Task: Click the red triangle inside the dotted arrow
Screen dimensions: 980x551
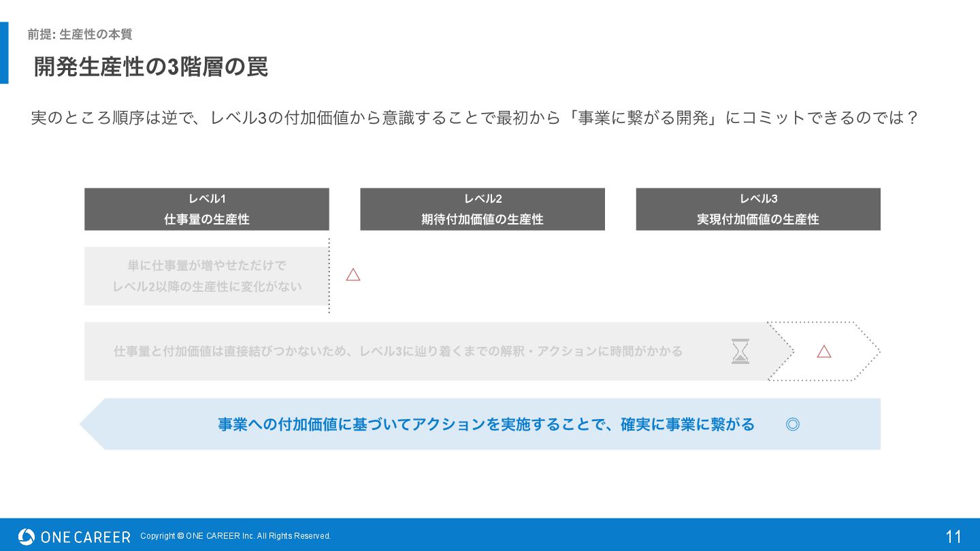Action: point(824,351)
